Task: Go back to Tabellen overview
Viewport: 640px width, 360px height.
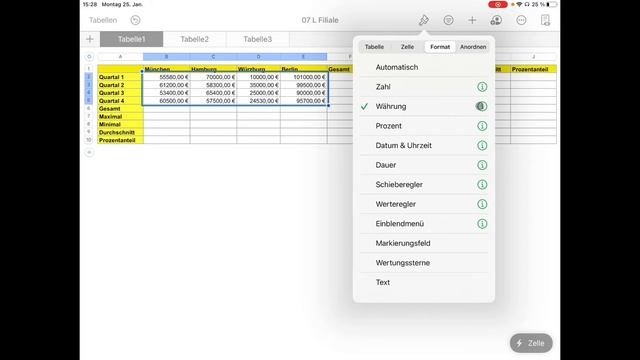Action: pyautogui.click(x=103, y=20)
